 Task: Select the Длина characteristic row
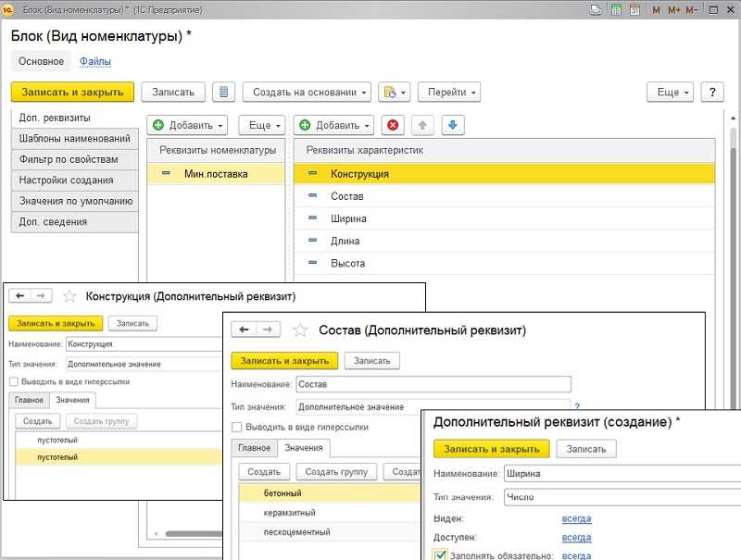[504, 241]
